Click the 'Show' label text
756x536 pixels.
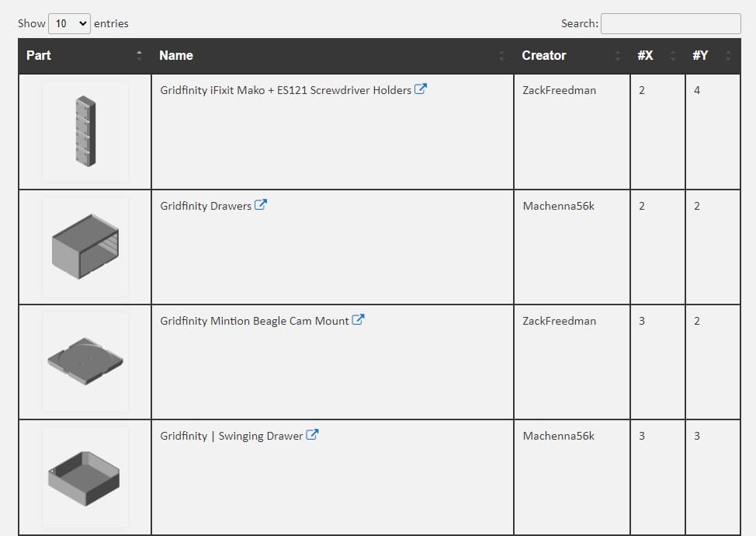tap(31, 23)
